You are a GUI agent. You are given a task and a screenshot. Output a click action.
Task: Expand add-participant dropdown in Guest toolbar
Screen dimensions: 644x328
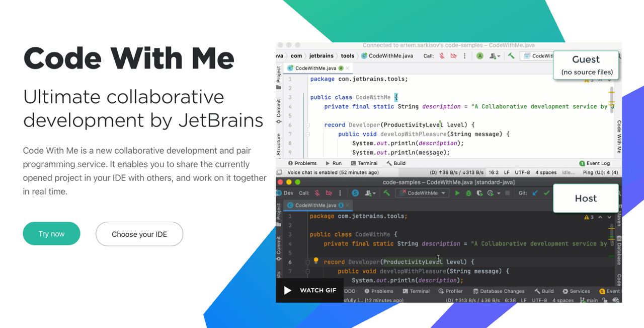[x=495, y=56]
